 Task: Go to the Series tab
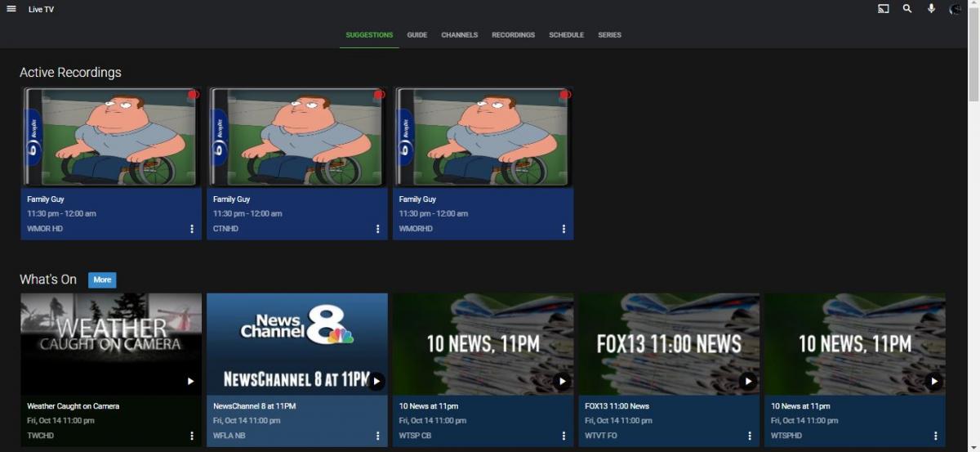click(x=609, y=35)
